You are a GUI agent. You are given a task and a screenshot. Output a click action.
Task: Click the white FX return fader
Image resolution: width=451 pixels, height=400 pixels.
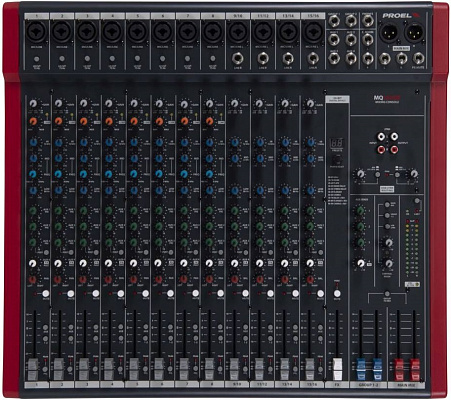click(337, 369)
